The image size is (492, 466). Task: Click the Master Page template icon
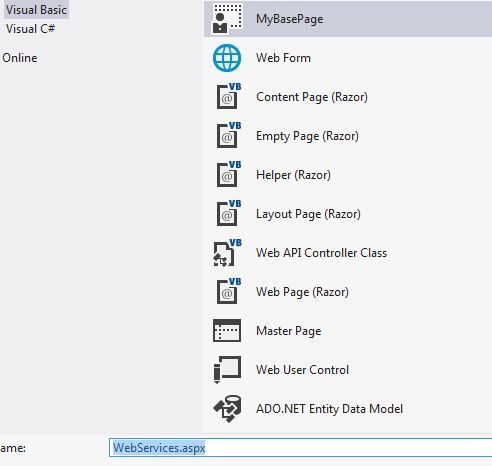227,331
